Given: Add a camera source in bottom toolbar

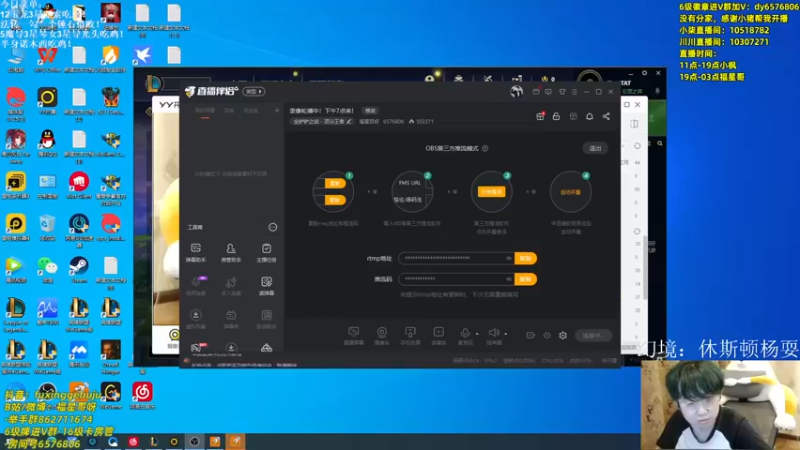Looking at the screenshot, I should click(x=382, y=336).
